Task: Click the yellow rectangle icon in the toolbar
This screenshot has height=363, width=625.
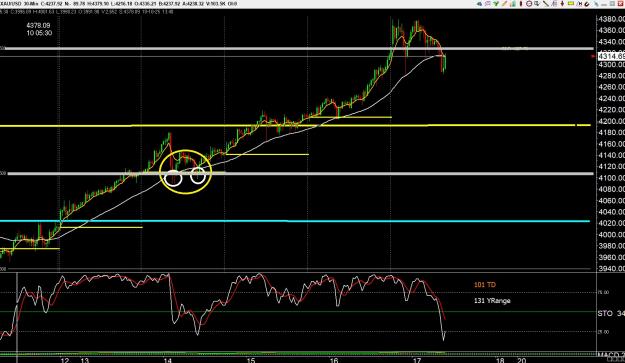Action: [x=571, y=4]
